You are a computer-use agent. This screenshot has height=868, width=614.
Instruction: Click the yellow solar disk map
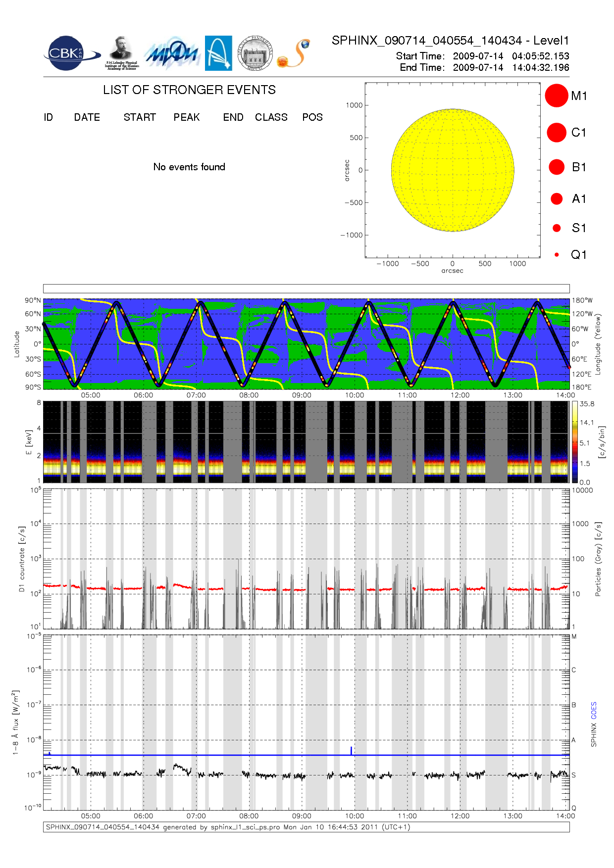coord(452,170)
